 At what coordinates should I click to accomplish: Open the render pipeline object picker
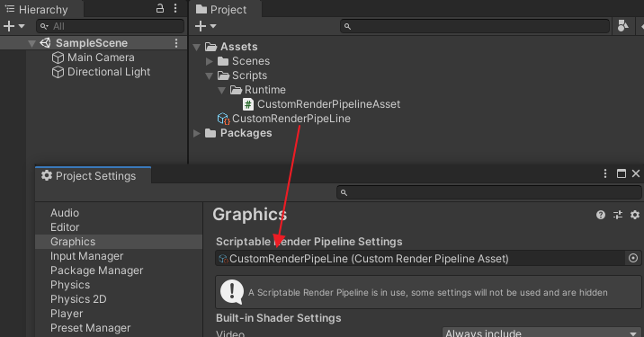click(633, 258)
